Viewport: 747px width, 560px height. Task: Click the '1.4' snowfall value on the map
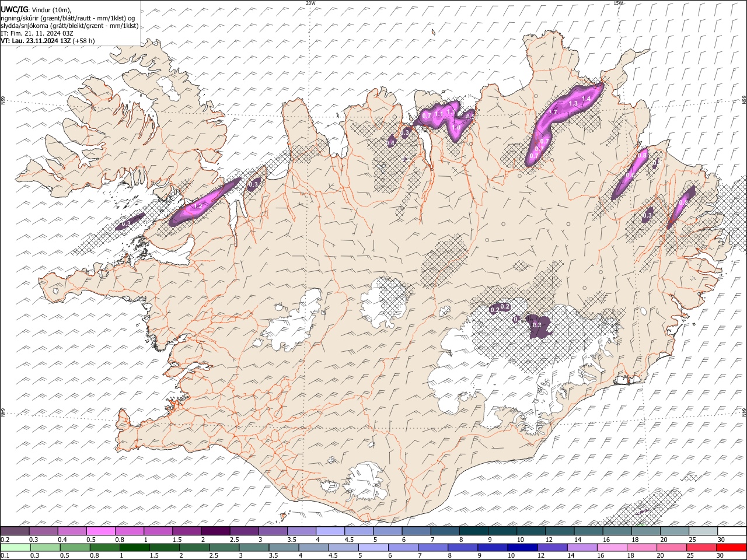(587, 99)
